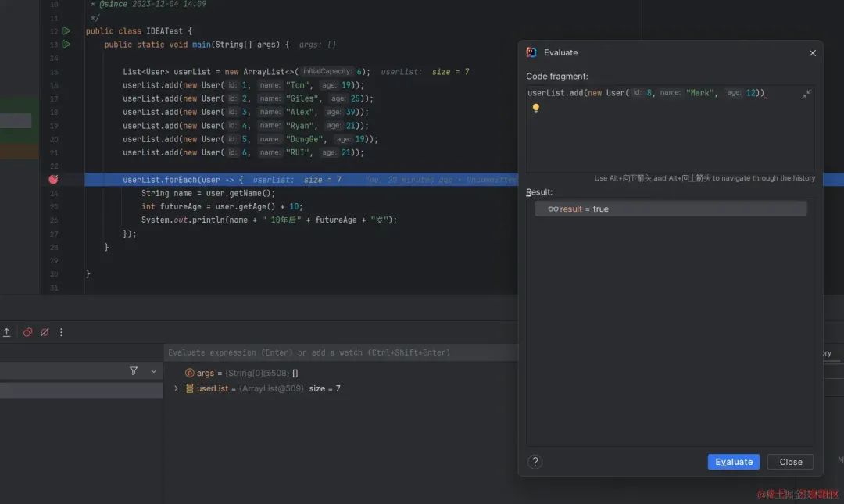The width and height of the screenshot is (844, 504).
Task: Expand the userList variable node
Action: (x=176, y=388)
